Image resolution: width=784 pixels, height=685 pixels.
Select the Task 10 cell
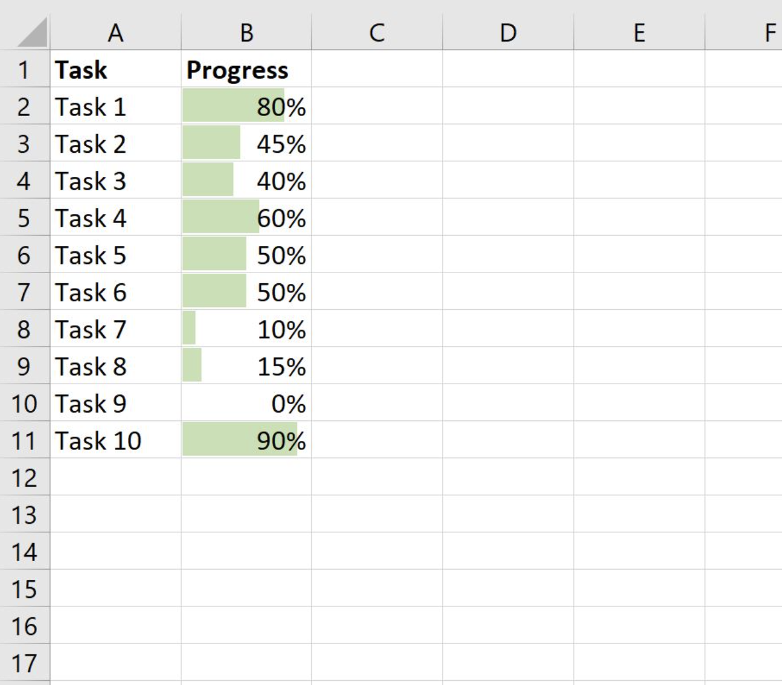point(115,440)
